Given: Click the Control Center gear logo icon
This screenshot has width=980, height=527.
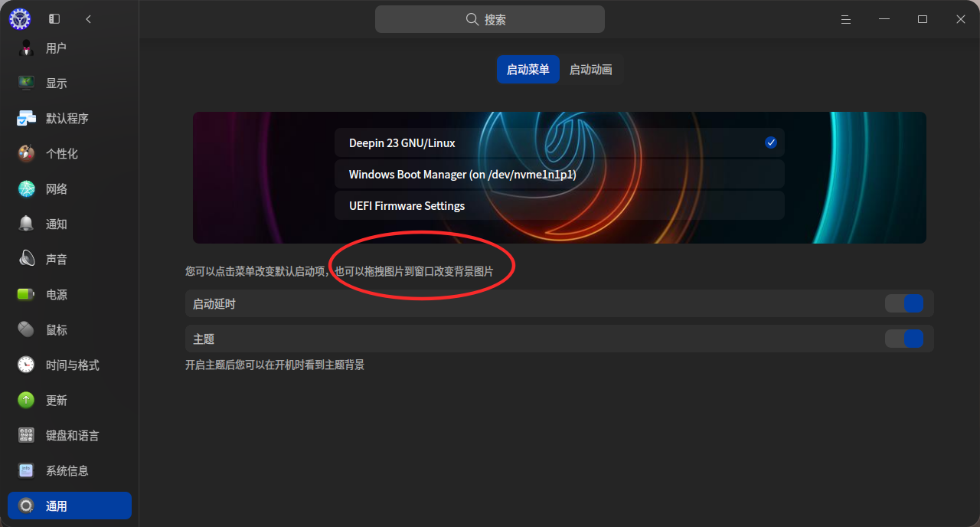Looking at the screenshot, I should 20,19.
